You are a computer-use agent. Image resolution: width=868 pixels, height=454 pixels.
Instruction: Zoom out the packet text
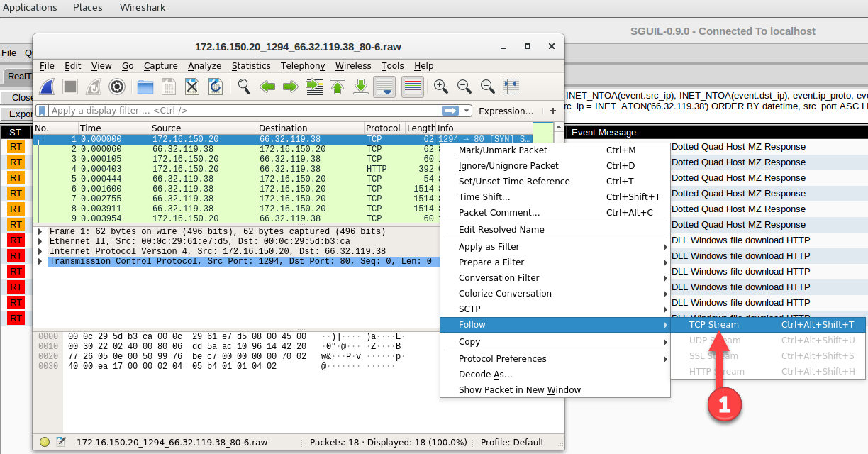[464, 87]
